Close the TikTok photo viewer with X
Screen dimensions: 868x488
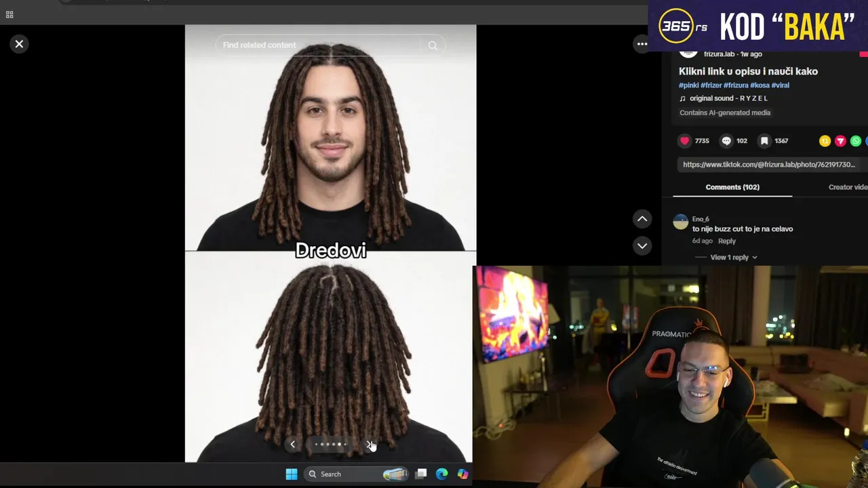pyautogui.click(x=19, y=44)
